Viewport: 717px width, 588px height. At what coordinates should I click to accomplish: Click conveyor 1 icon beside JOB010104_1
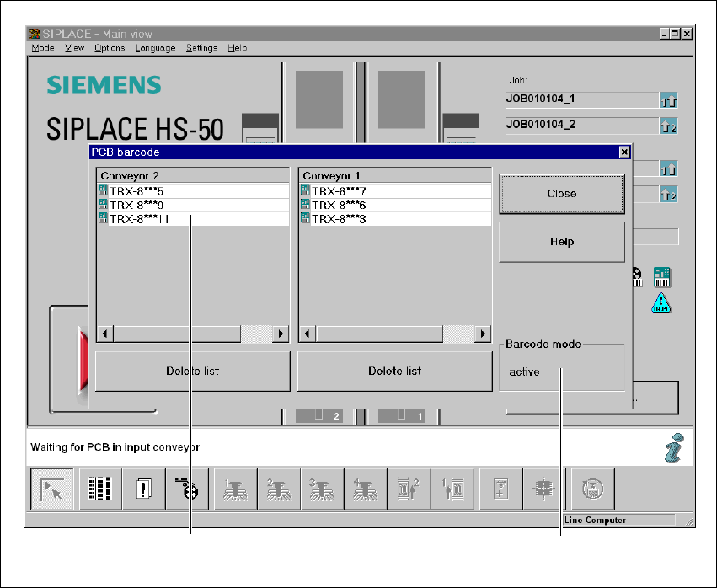click(x=668, y=101)
